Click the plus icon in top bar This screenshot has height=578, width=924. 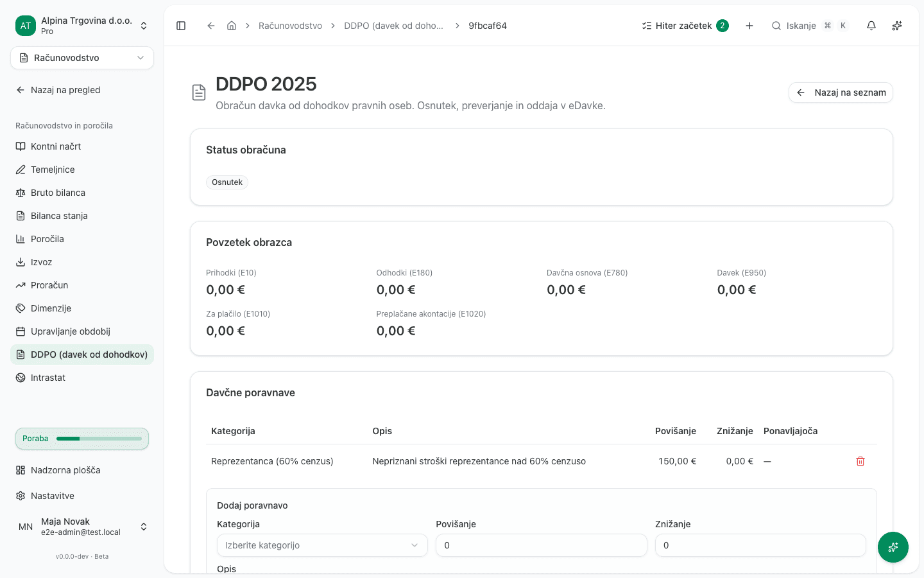[749, 26]
